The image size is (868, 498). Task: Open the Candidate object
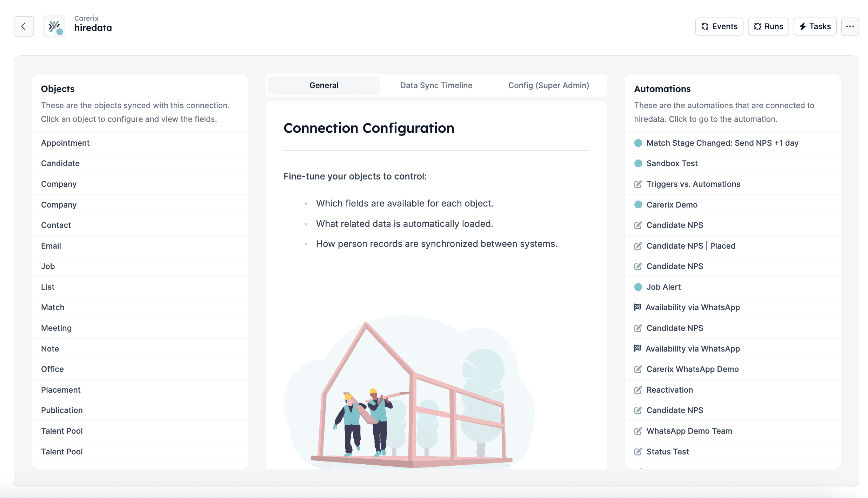tap(140, 163)
